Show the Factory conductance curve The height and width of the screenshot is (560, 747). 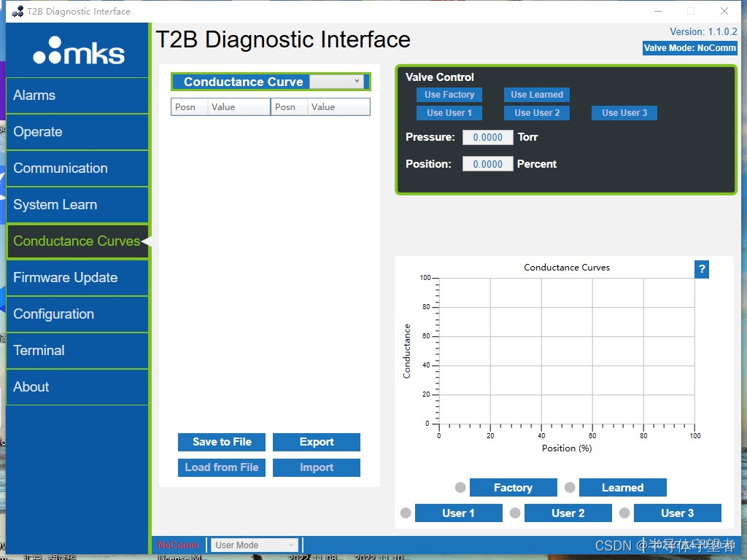[x=513, y=488]
